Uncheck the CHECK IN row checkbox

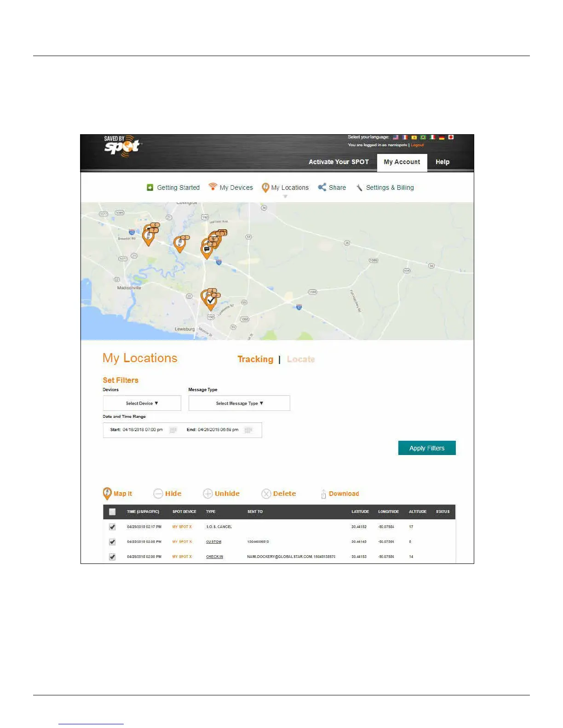pos(112,557)
